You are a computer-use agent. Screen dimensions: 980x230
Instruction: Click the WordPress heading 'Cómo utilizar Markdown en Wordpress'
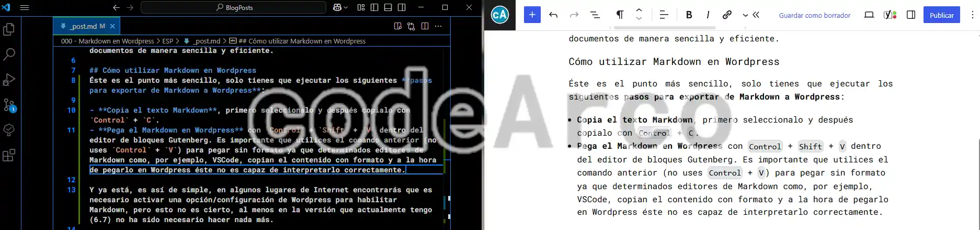click(674, 61)
